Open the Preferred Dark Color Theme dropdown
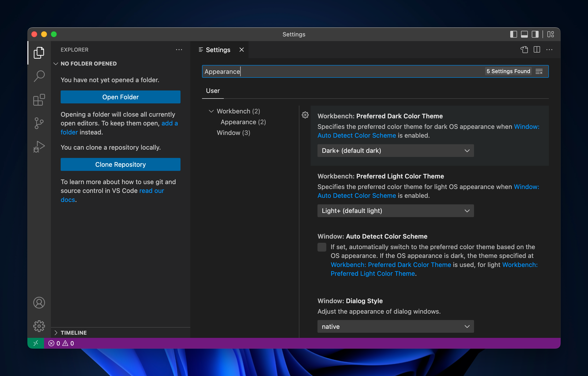 pos(396,151)
